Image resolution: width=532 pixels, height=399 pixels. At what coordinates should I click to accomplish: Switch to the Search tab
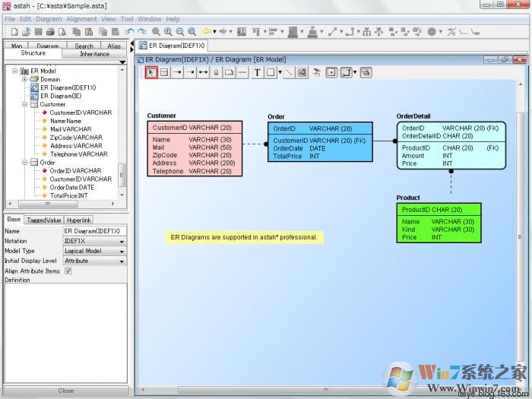pyautogui.click(x=84, y=46)
